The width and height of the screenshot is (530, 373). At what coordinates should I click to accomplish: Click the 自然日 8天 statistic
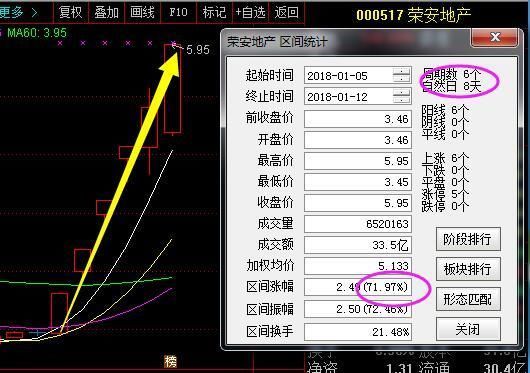[451, 86]
